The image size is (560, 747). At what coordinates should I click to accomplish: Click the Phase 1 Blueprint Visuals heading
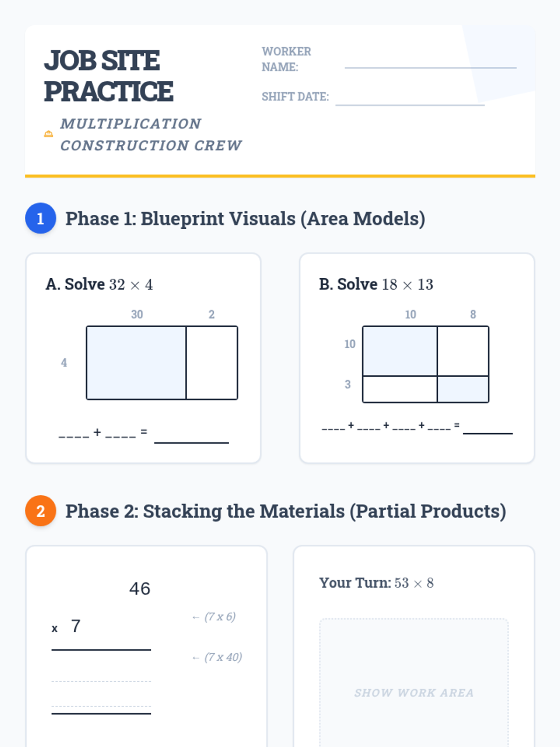[x=245, y=218]
